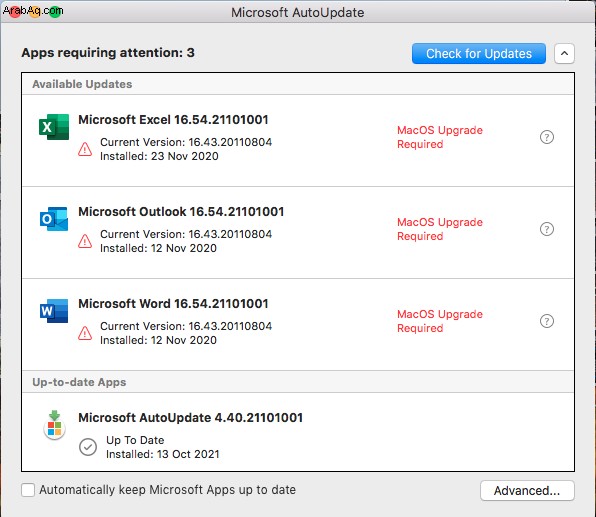Enable Automatically keep Microsoft Apps up to date
This screenshot has height=517, width=596.
[28, 490]
